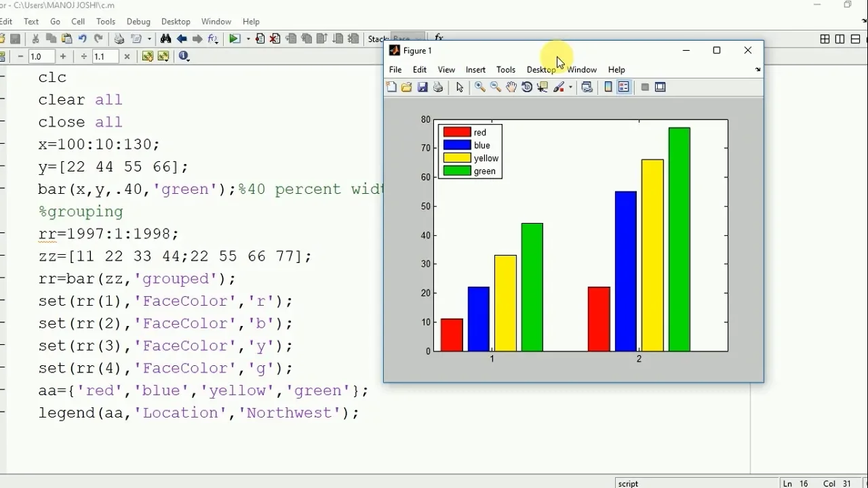Print the figure using Figure 1 printer icon

pos(438,87)
